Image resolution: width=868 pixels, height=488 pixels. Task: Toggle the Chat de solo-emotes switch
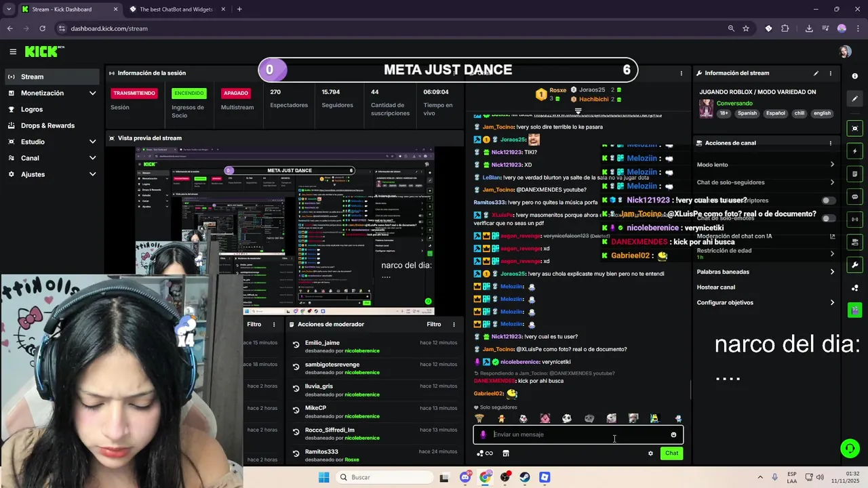click(x=829, y=218)
